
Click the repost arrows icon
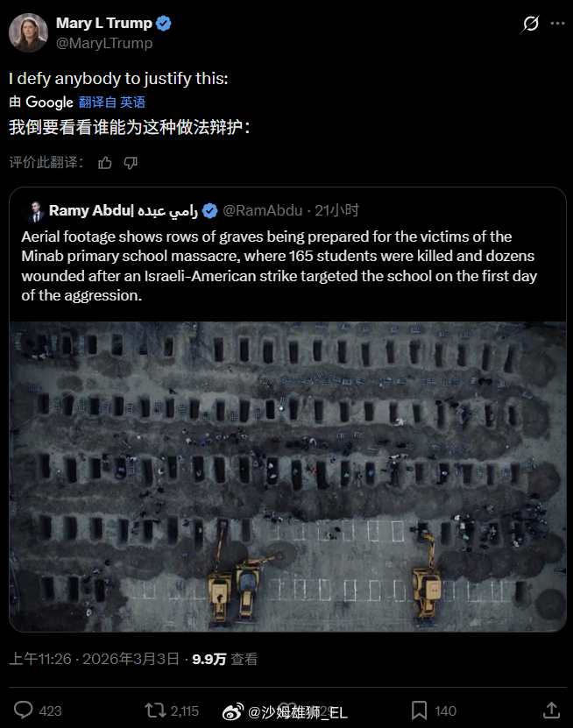(155, 710)
